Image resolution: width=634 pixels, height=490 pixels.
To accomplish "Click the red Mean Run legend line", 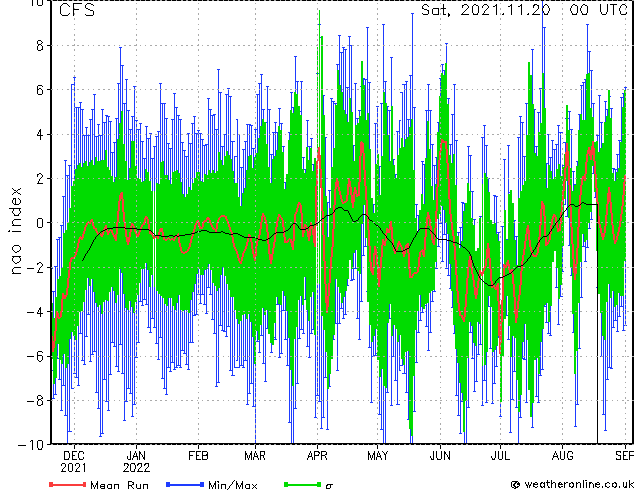I will tap(68, 484).
